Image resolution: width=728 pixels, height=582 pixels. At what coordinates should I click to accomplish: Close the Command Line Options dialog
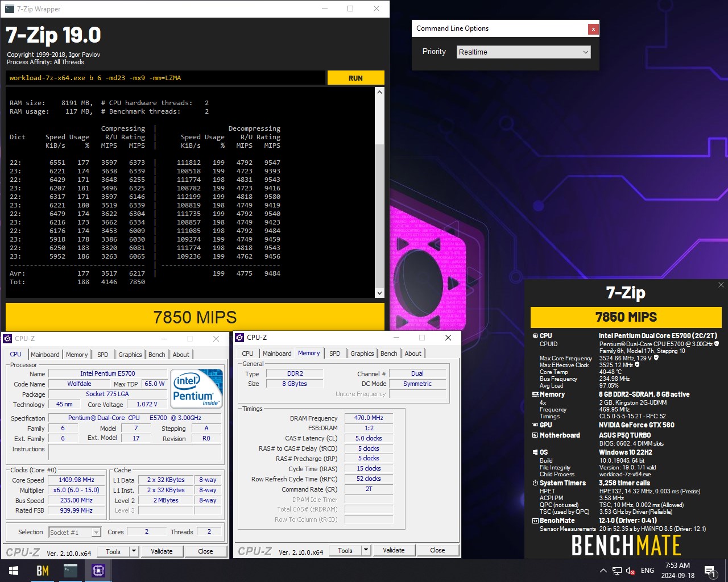click(593, 28)
